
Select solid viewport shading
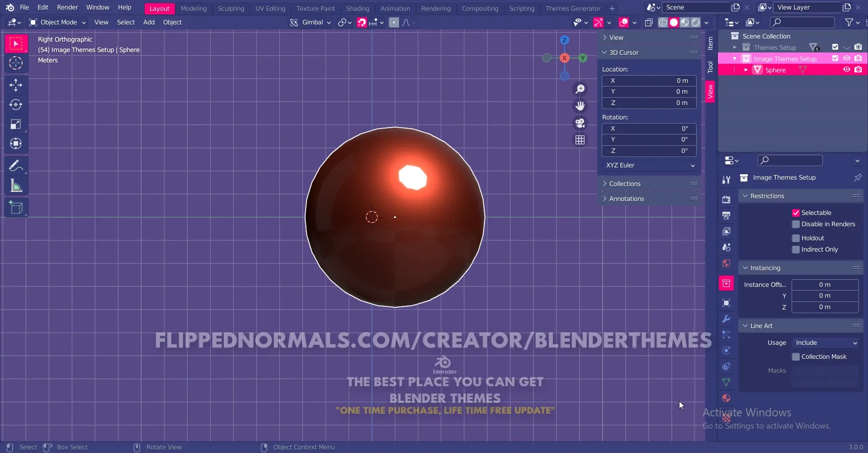pyautogui.click(x=674, y=23)
